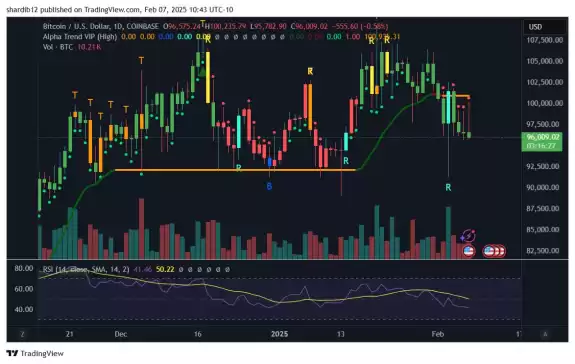Open the single US flag economic event marker
Screen dimensions: 575x364
[468, 251]
